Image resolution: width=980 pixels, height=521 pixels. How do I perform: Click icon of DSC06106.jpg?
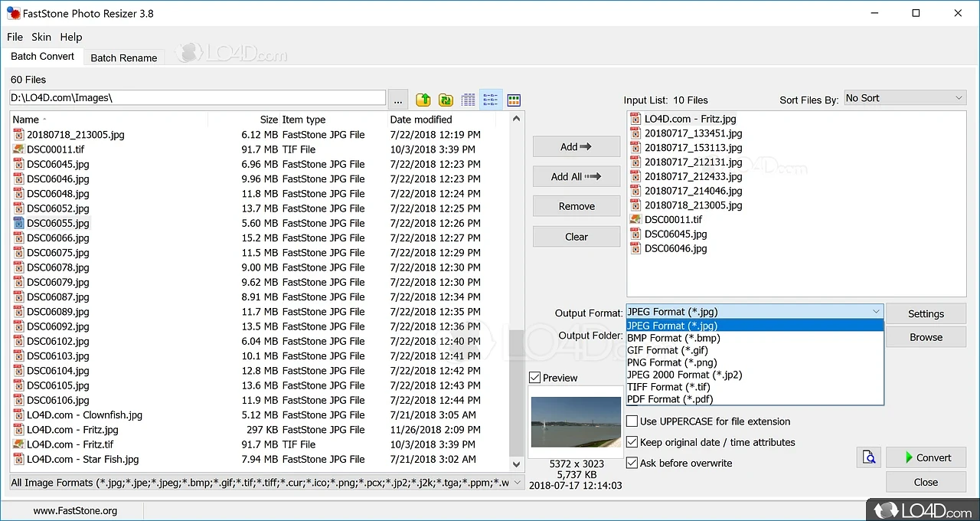(19, 400)
